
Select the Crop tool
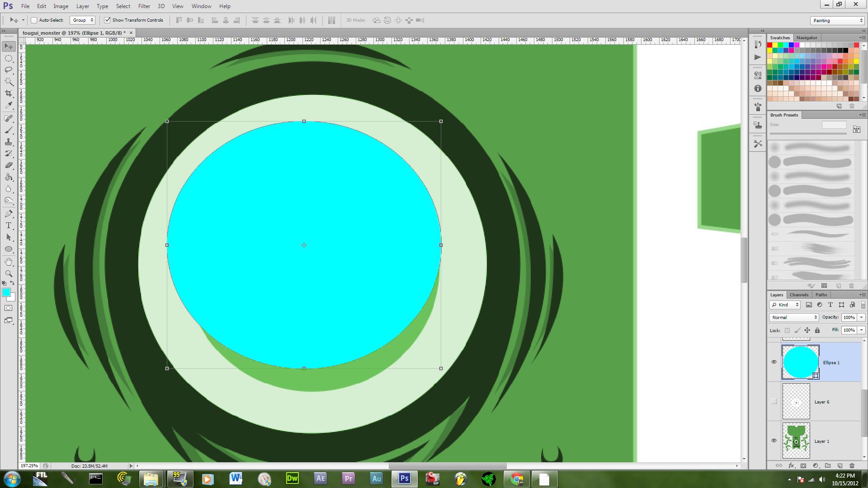9,94
